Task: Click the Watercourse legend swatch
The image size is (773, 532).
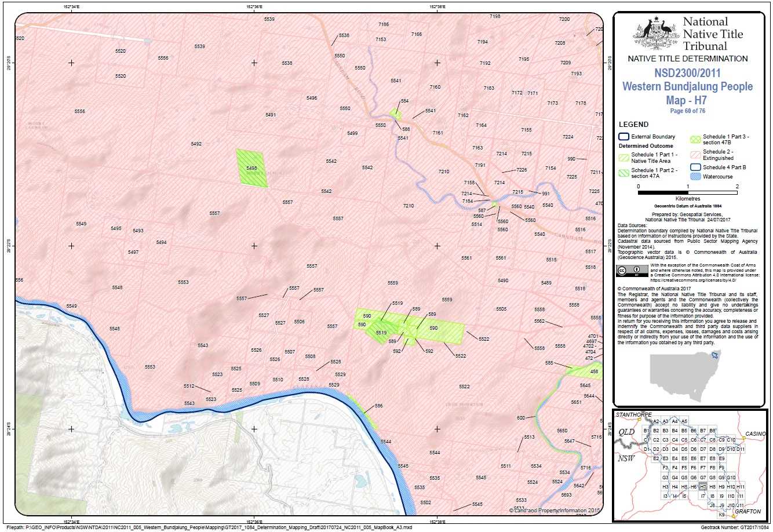Action: 695,176
